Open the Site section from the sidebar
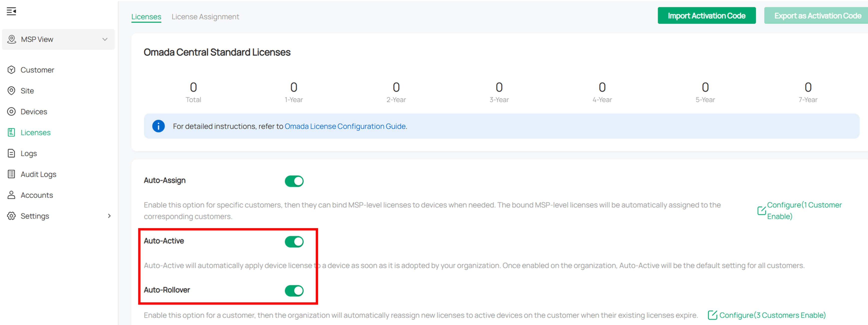Viewport: 868px width, 325px height. (x=11, y=90)
